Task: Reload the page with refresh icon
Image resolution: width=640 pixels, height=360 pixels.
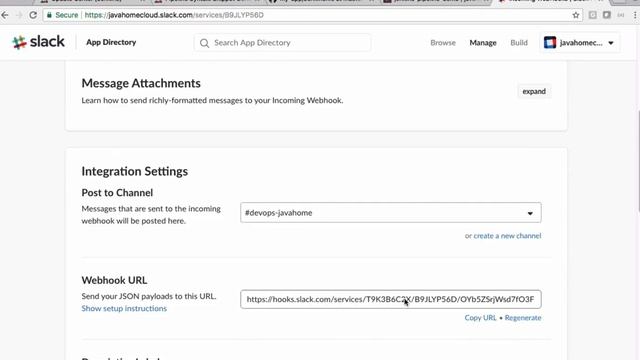Action: (x=33, y=15)
